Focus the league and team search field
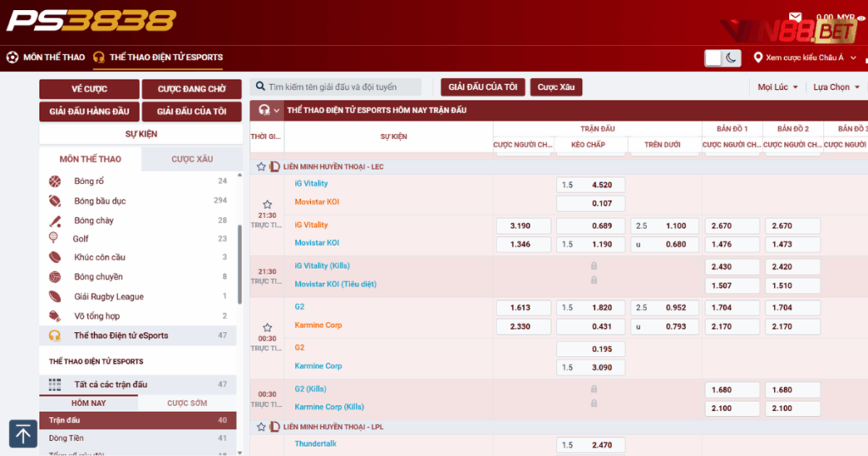Viewport: 868px width, 456px height. 336,87
